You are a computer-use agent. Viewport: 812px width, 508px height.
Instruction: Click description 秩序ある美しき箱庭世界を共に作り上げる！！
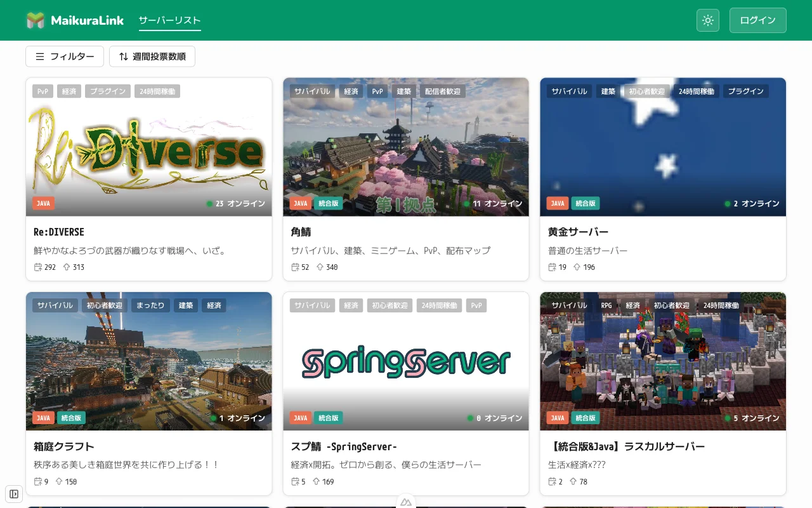(127, 465)
